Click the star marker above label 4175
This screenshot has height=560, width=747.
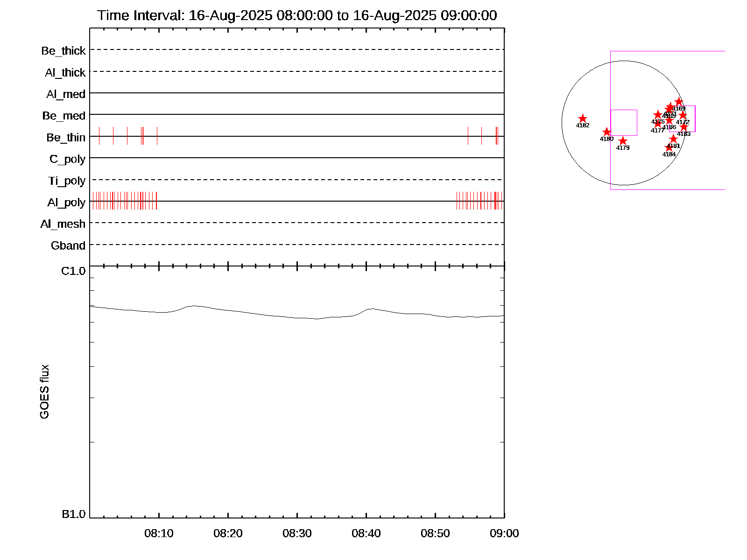click(x=658, y=115)
